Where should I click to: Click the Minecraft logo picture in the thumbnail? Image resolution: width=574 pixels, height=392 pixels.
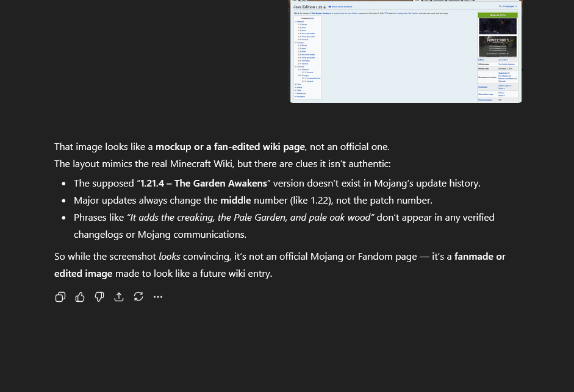[x=497, y=46]
